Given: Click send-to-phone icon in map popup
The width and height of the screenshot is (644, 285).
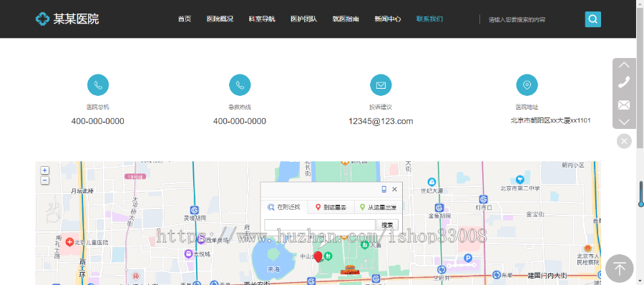Looking at the screenshot, I should point(384,189).
